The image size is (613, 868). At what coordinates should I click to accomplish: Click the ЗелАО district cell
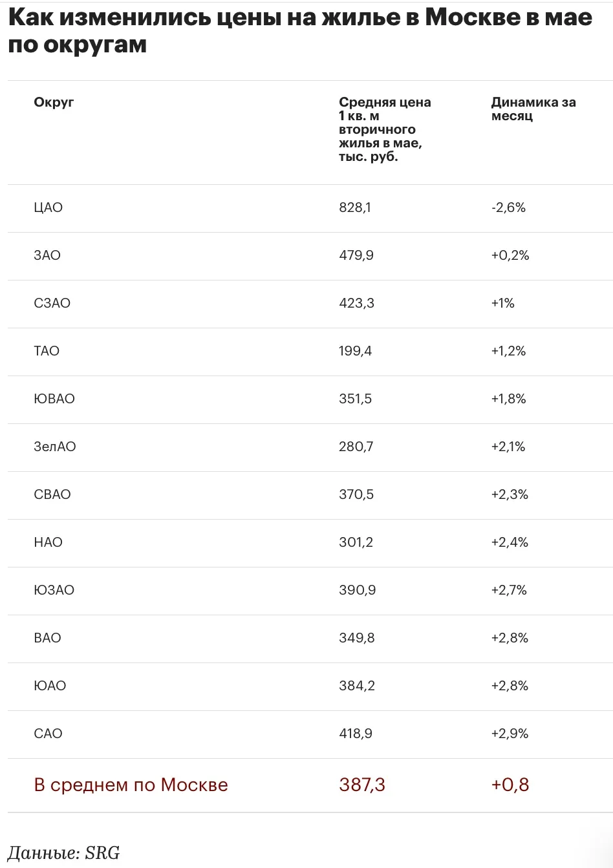[x=55, y=447]
